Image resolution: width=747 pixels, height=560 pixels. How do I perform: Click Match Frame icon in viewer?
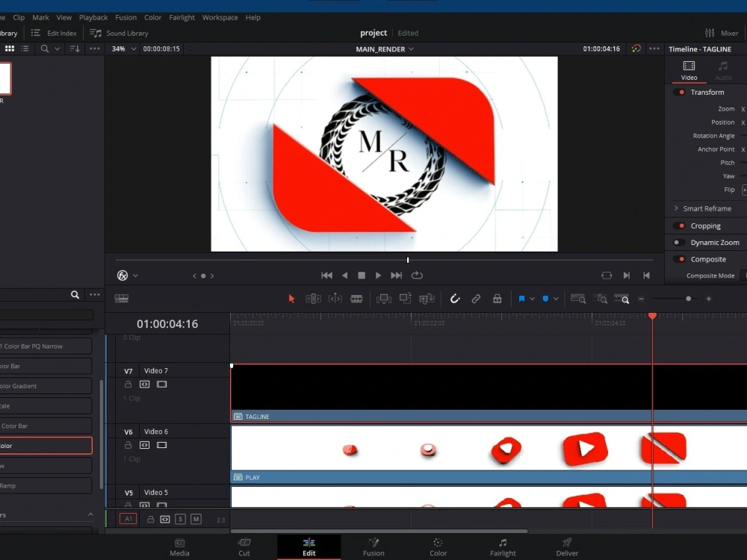click(607, 276)
